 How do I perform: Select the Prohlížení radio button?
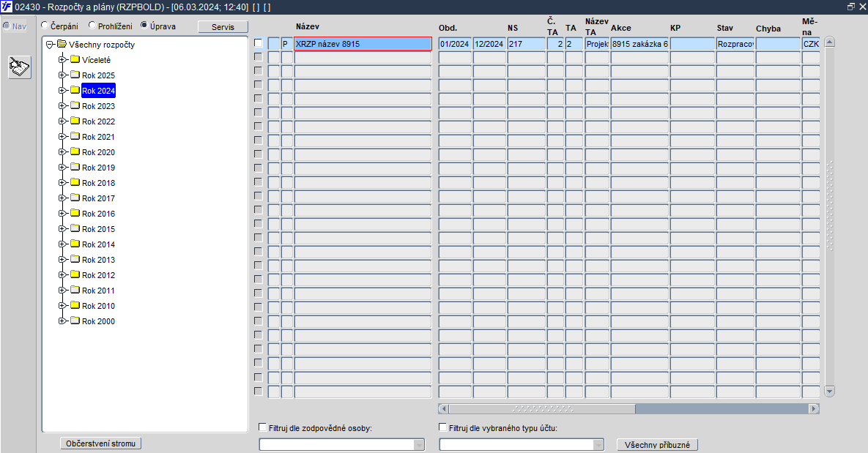[x=92, y=26]
